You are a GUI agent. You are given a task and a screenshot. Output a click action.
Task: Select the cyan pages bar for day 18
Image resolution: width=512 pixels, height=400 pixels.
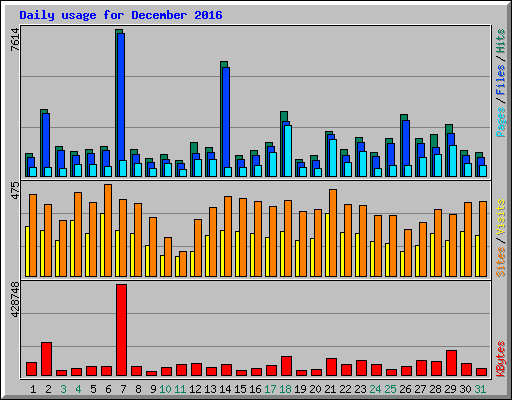click(x=288, y=151)
